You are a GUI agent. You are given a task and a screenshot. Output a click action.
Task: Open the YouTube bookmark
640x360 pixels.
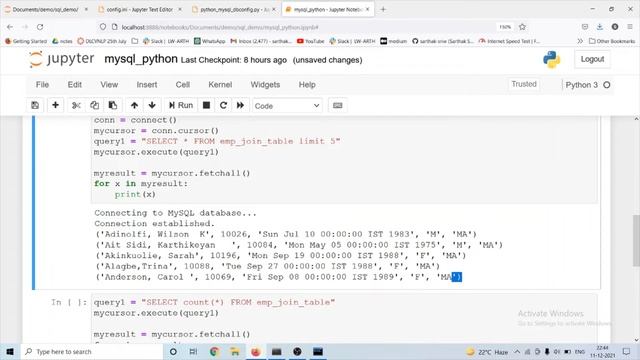(x=311, y=41)
